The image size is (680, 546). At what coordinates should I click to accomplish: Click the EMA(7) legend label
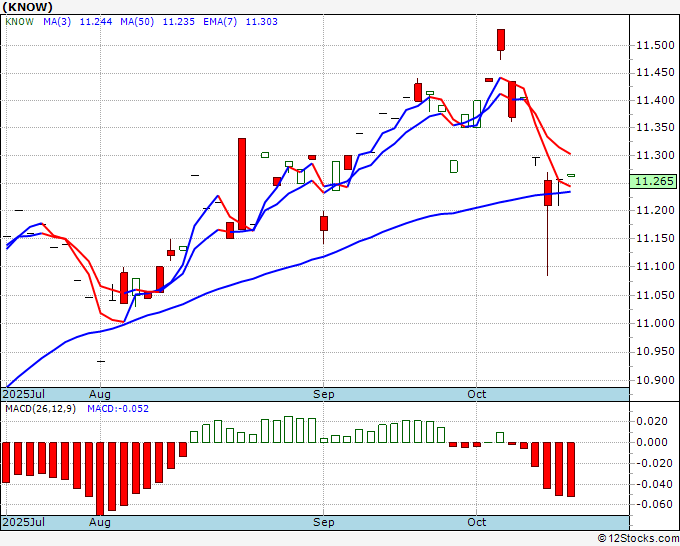pyautogui.click(x=220, y=22)
